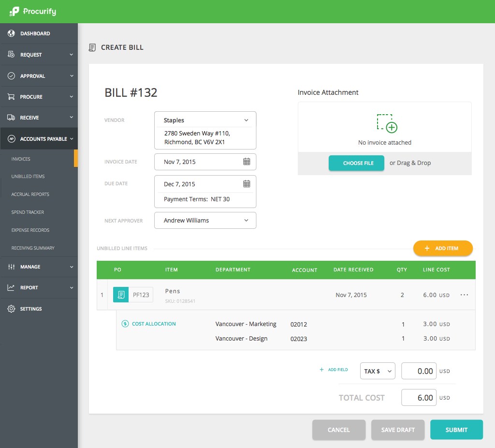Open Dashboard via its globe icon

click(x=12, y=33)
